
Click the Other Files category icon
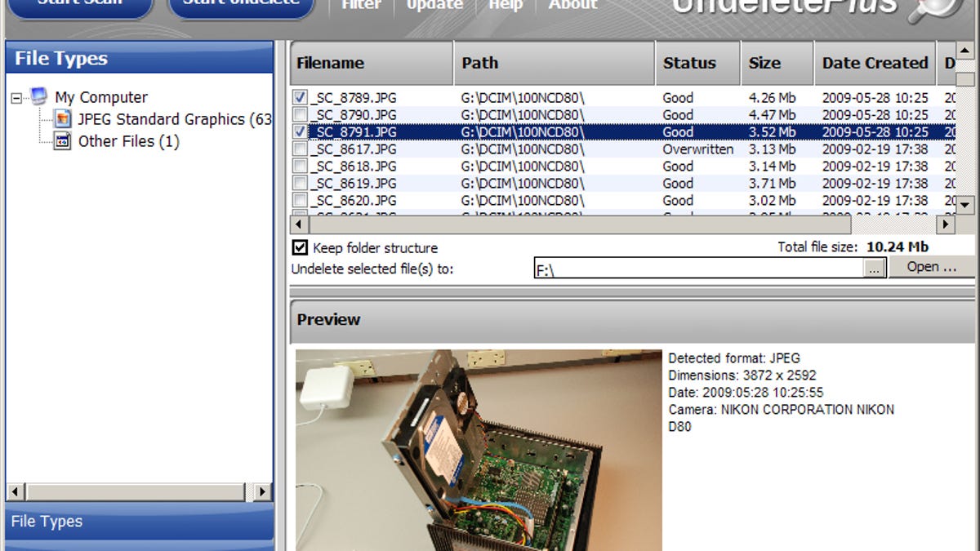click(63, 141)
